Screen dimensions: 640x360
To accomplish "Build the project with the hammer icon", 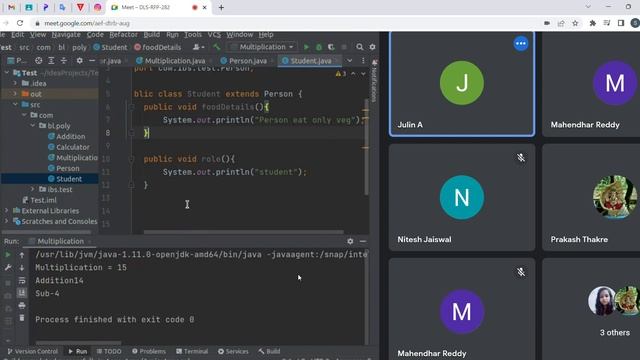I will (217, 47).
